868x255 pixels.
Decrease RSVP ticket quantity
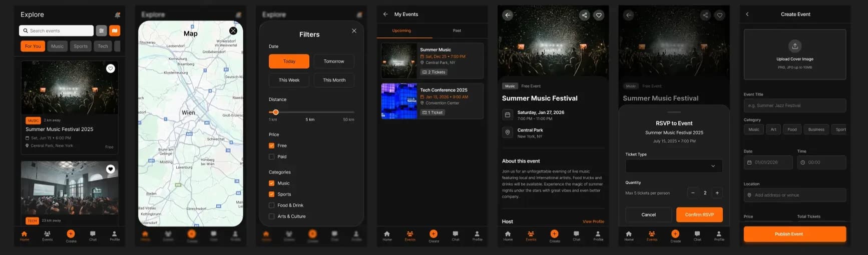coord(693,193)
